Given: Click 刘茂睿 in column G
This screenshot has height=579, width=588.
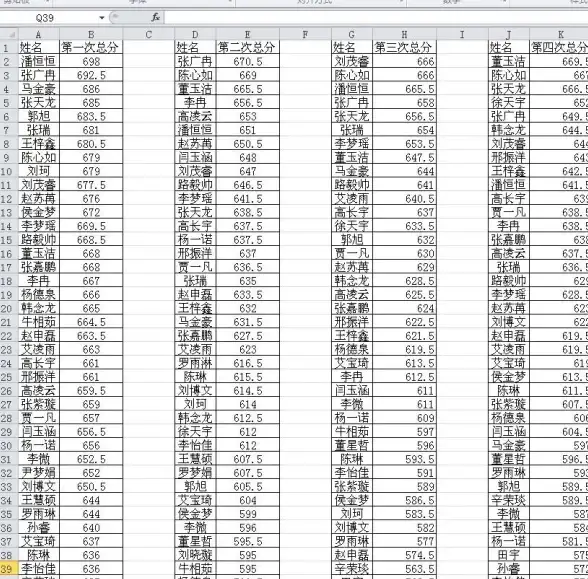Looking at the screenshot, I should pos(352,61).
